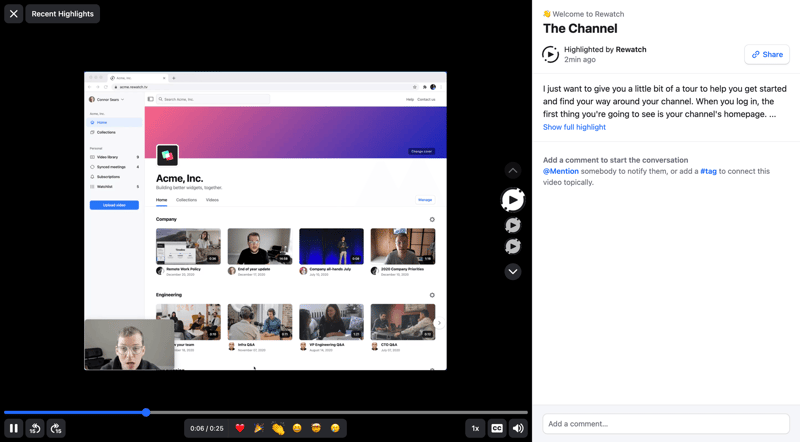Click the #tag link
This screenshot has height=442, width=800.
pos(708,171)
